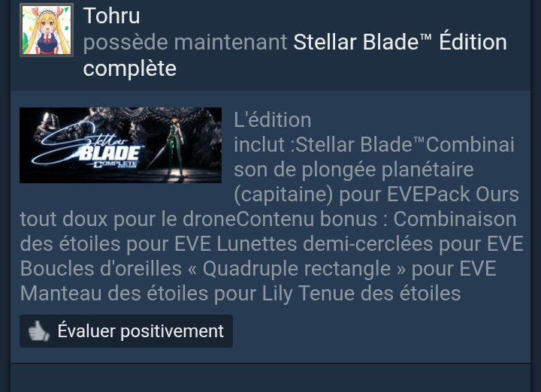
Task: Open Tohru's avatar picture
Action: 47,30
